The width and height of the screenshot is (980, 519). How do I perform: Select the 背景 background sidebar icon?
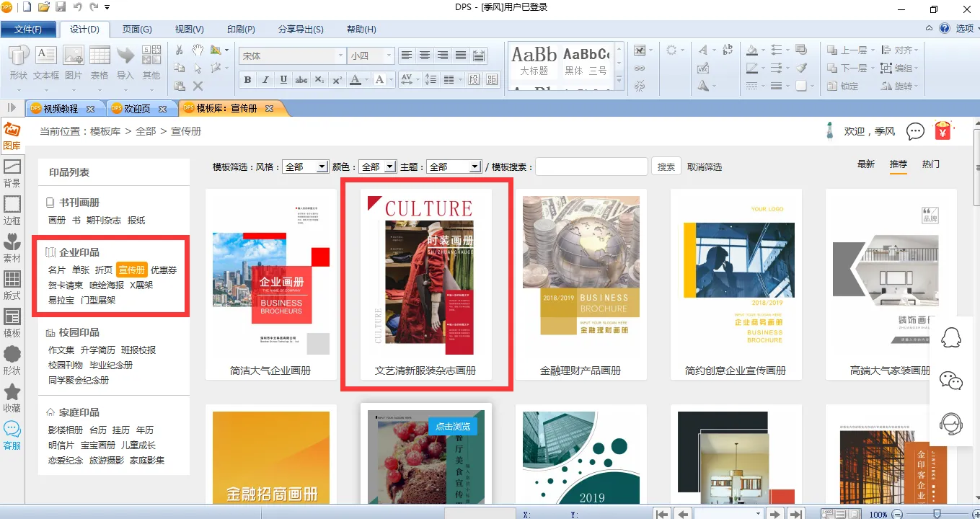click(x=12, y=173)
